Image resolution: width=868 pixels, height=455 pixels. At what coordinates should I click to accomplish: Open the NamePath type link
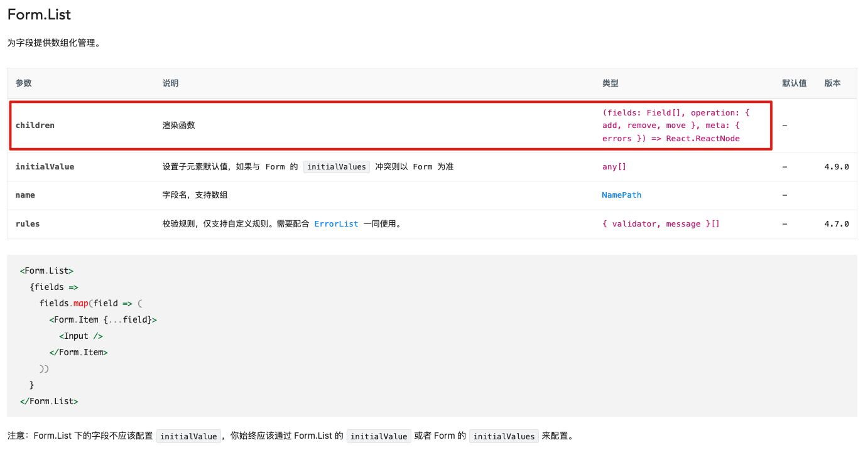(x=621, y=195)
